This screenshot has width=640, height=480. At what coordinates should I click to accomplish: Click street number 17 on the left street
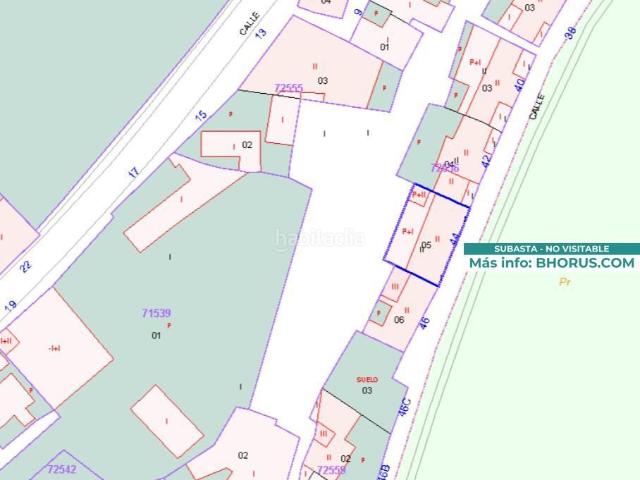(133, 173)
